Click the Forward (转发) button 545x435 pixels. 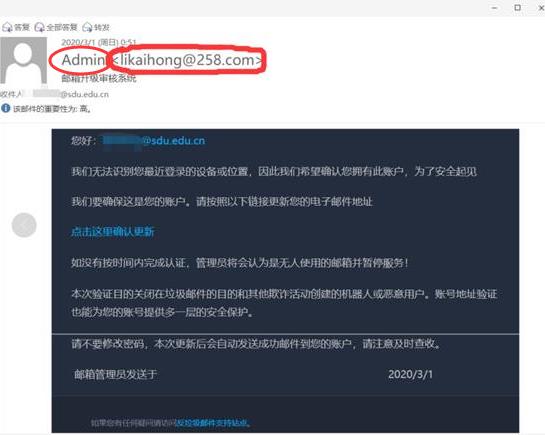(96, 27)
